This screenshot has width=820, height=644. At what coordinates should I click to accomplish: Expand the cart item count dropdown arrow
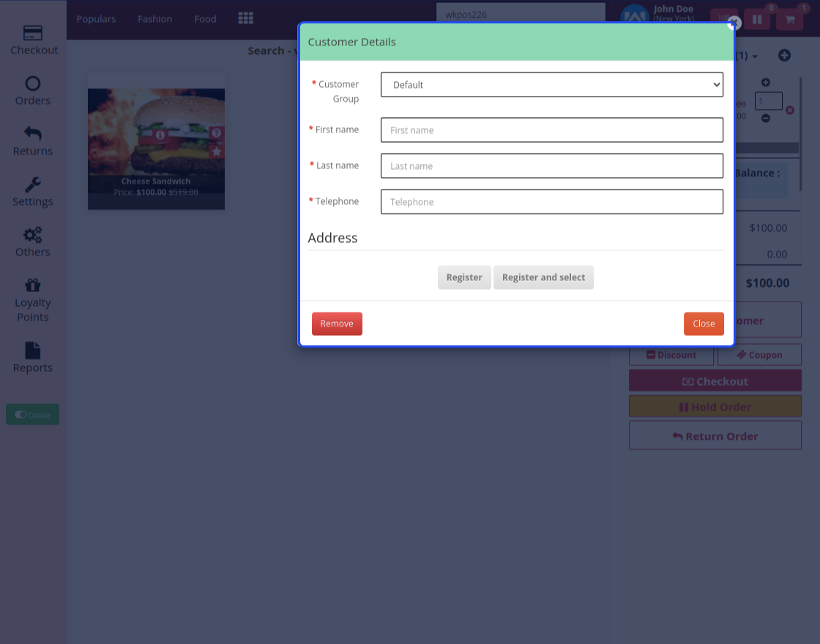753,56
